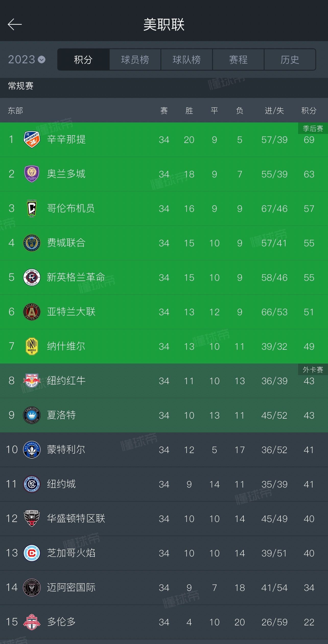Viewport: 328px width, 644px height.
Task: Tap the New York Red Bulls logo
Action: pos(32,381)
